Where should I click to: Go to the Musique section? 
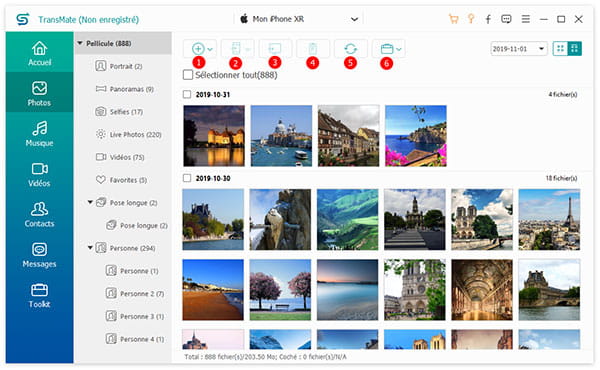click(x=39, y=134)
